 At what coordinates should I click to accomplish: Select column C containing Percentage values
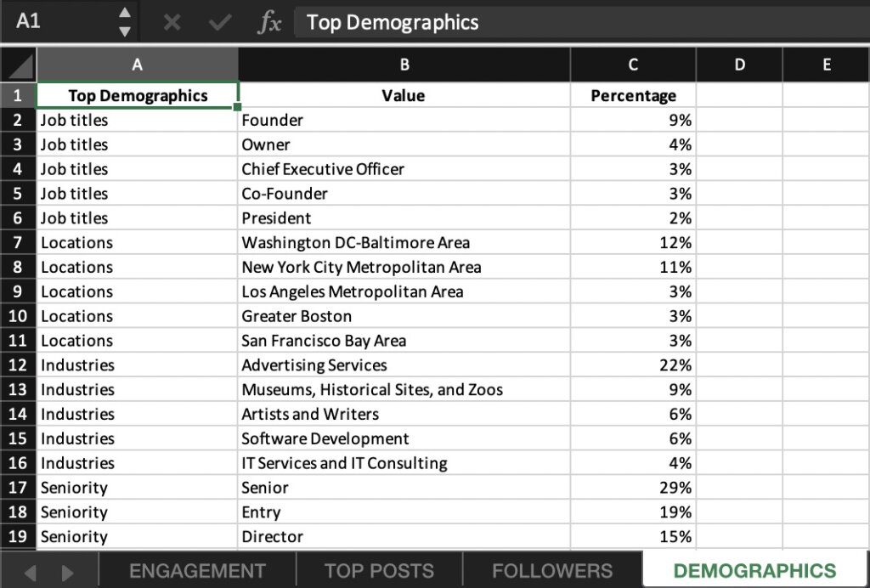pyautogui.click(x=632, y=65)
